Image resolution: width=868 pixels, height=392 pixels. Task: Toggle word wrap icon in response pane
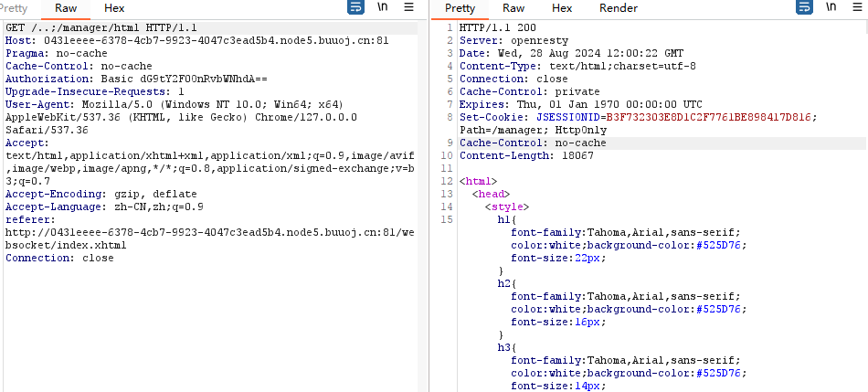click(x=804, y=7)
